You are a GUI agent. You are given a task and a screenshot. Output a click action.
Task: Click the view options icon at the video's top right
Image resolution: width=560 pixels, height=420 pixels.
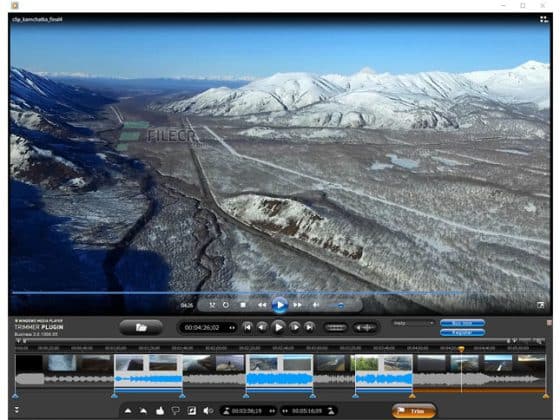click(x=543, y=19)
